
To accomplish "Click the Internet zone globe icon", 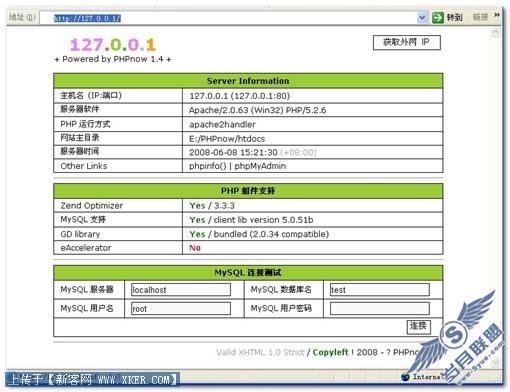I will pyautogui.click(x=405, y=377).
